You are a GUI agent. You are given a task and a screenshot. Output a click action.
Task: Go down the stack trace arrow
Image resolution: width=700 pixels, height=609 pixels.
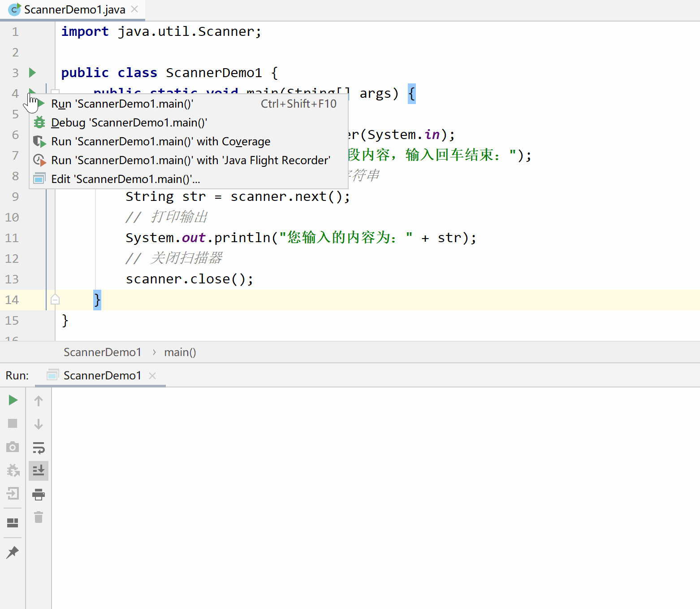pos(39,424)
